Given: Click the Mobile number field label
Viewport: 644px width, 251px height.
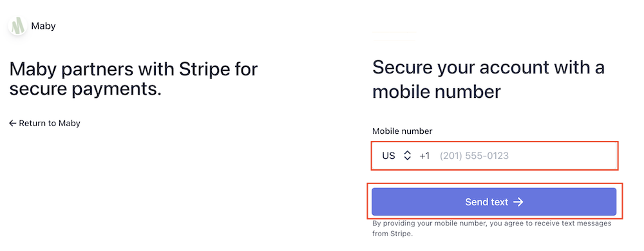Looking at the screenshot, I should (x=402, y=131).
